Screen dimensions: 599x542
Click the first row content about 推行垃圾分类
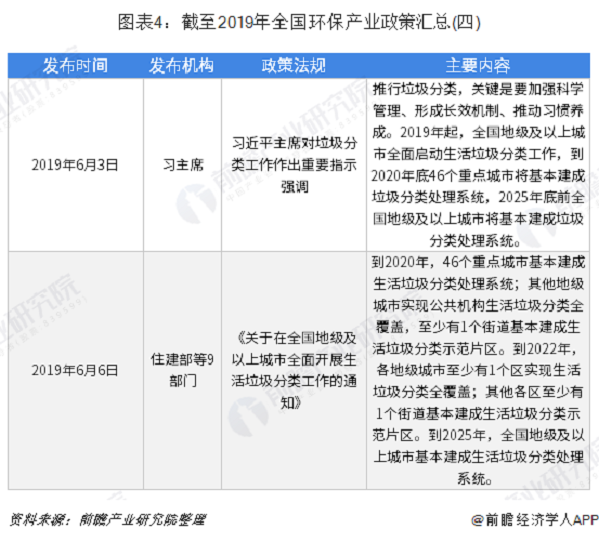(478, 165)
